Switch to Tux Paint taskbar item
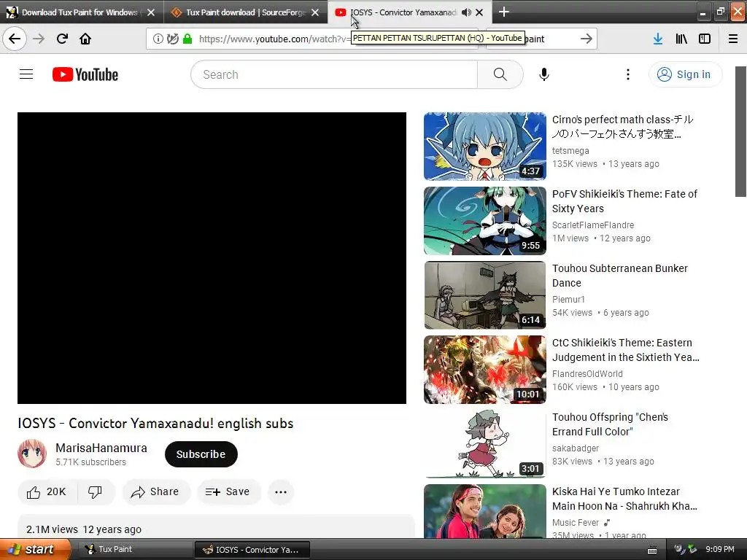 tap(135, 550)
